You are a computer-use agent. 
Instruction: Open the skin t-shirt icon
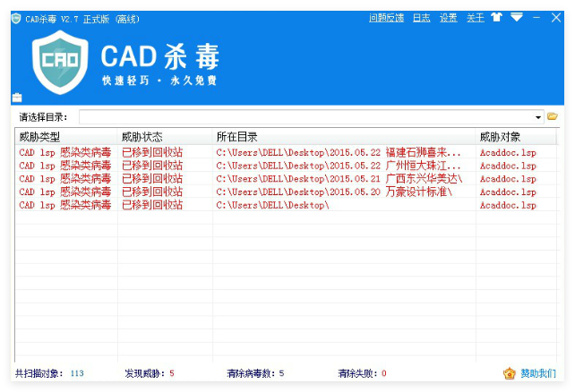point(496,17)
